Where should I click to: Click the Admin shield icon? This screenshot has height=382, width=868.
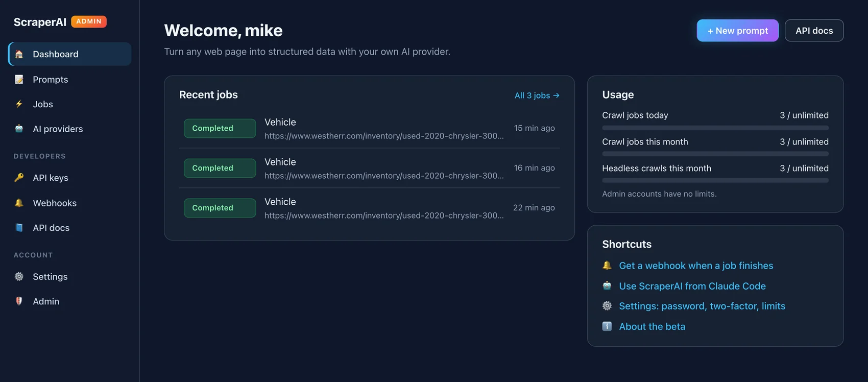click(19, 301)
